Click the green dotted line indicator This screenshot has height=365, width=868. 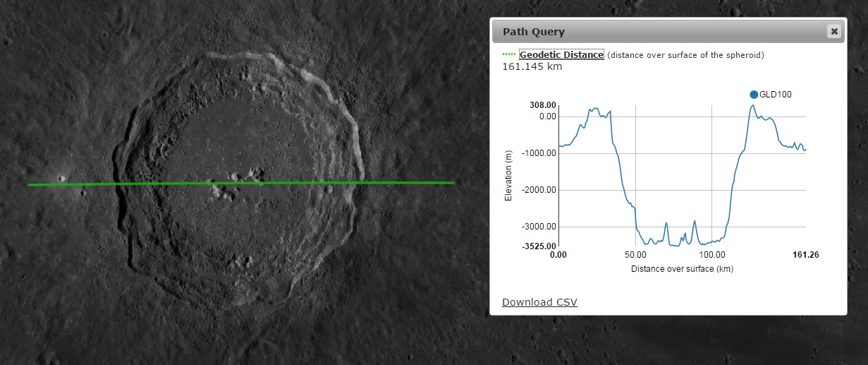[x=509, y=54]
